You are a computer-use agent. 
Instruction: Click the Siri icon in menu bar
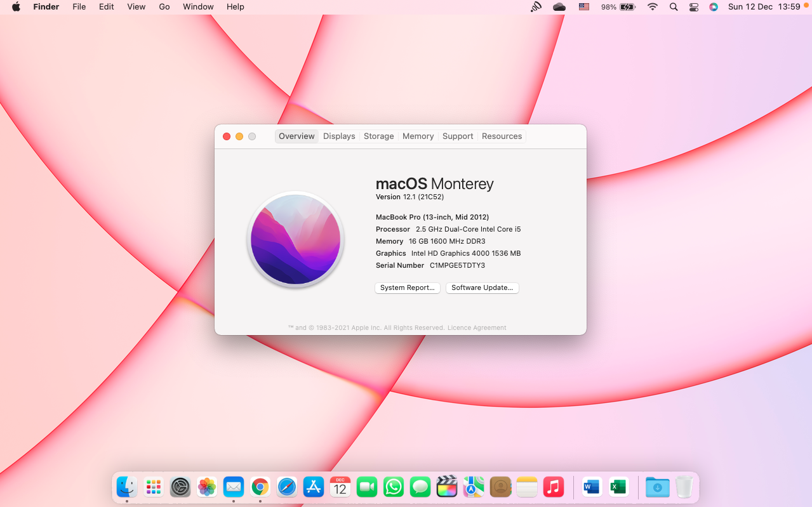click(714, 7)
